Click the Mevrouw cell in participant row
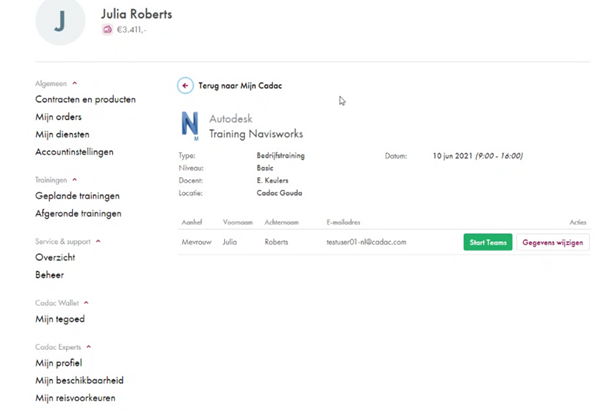This screenshot has height=411, width=605. pos(196,242)
